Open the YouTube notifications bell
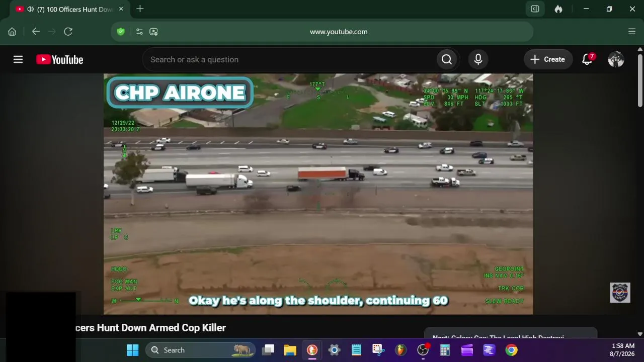 click(587, 59)
